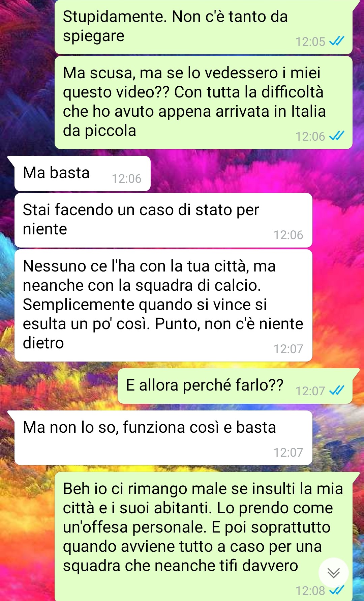Click the double-check icon at 12:08
364x601 pixels.
[x=337, y=591]
